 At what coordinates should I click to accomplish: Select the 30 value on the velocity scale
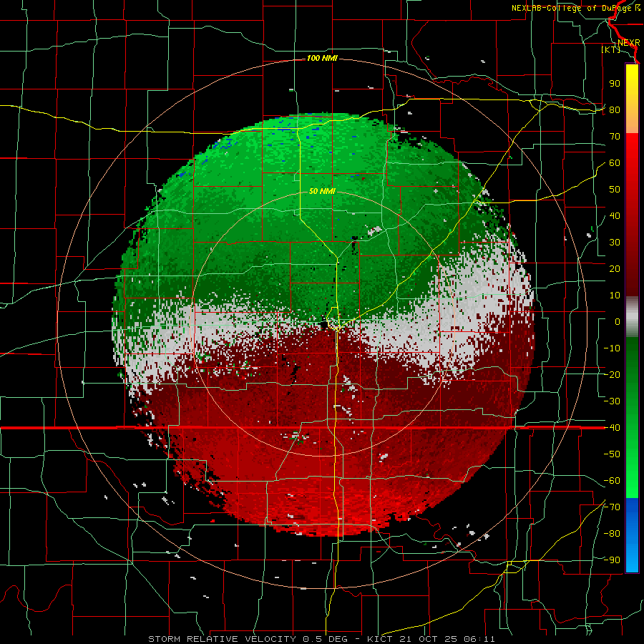615,243
